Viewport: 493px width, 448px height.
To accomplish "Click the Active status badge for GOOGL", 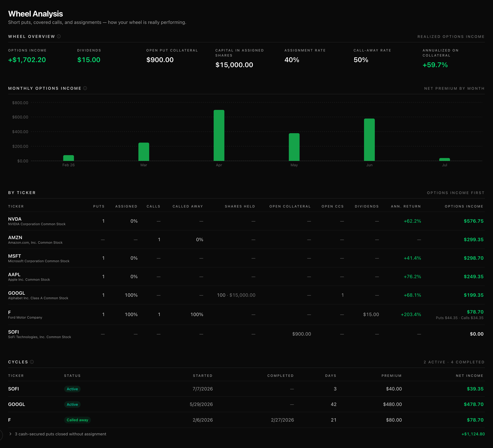I will 72,404.
